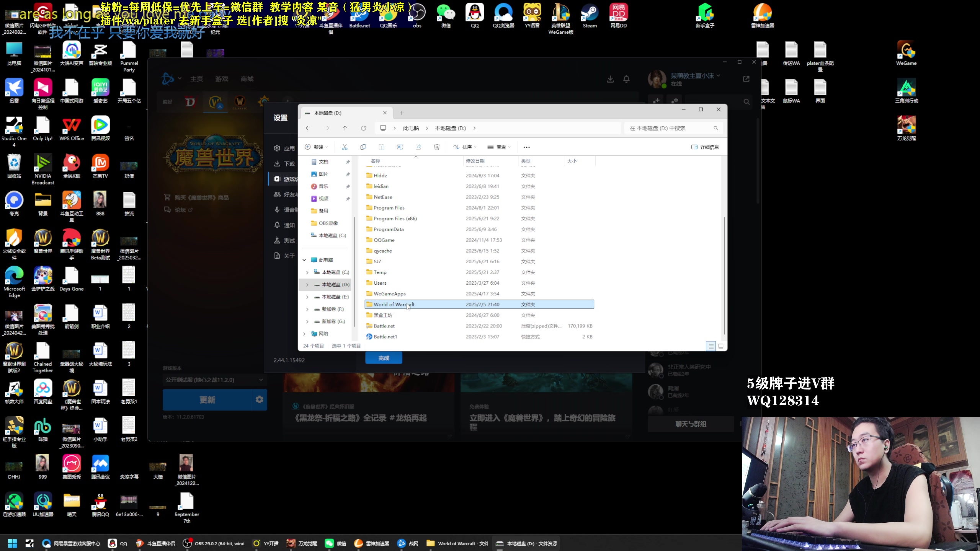Sort by 修改日期 column header

pyautogui.click(x=490, y=161)
